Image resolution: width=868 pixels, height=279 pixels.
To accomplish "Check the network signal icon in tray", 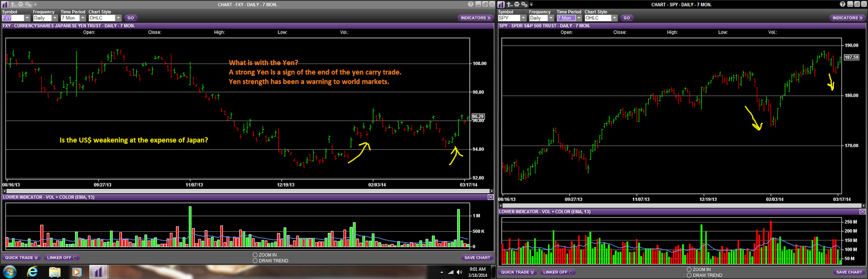I will click(451, 272).
